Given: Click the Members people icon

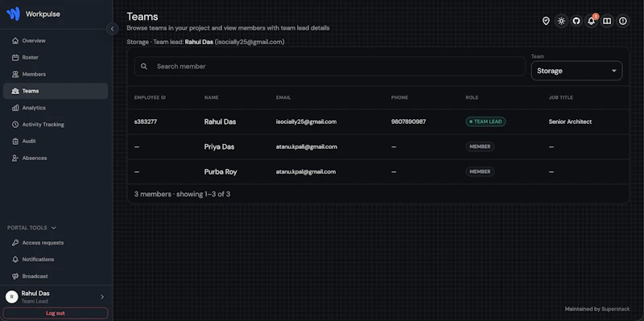Looking at the screenshot, I should tap(15, 74).
